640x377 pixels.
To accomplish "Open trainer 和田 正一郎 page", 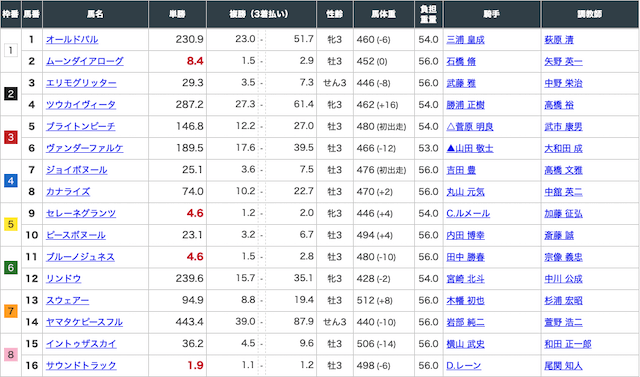I will point(568,344).
